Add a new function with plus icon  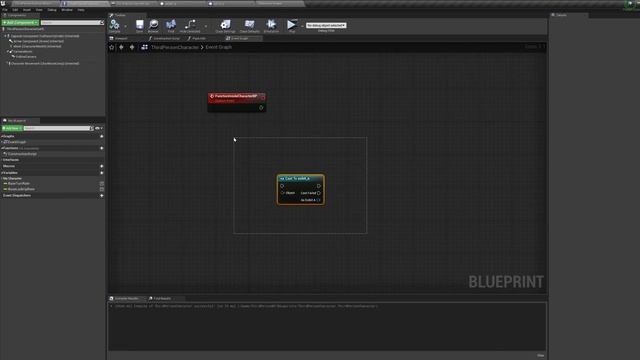[102, 148]
